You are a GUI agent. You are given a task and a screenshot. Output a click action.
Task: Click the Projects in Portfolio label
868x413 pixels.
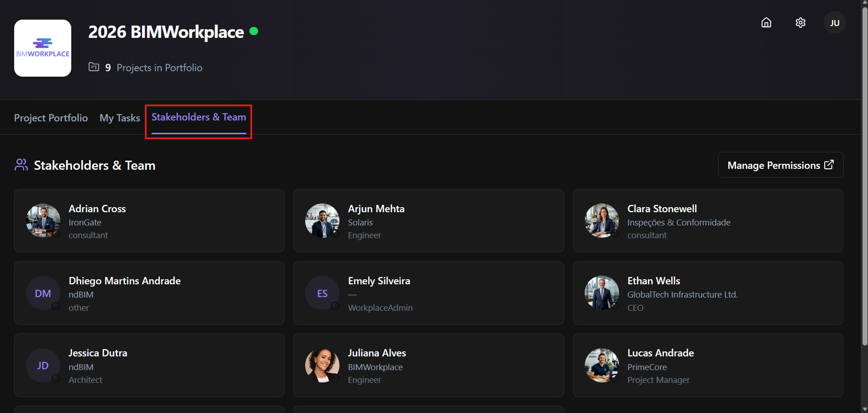pyautogui.click(x=159, y=68)
